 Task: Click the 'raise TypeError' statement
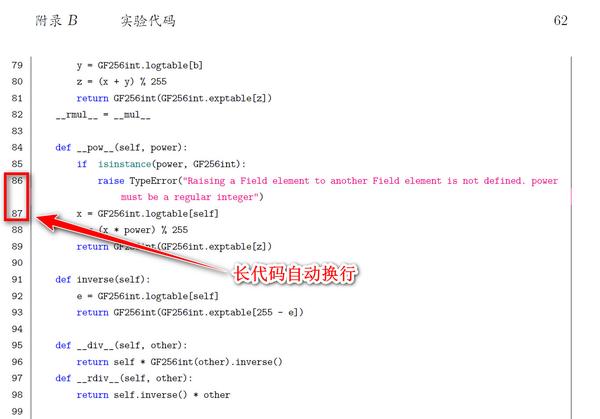click(x=138, y=181)
